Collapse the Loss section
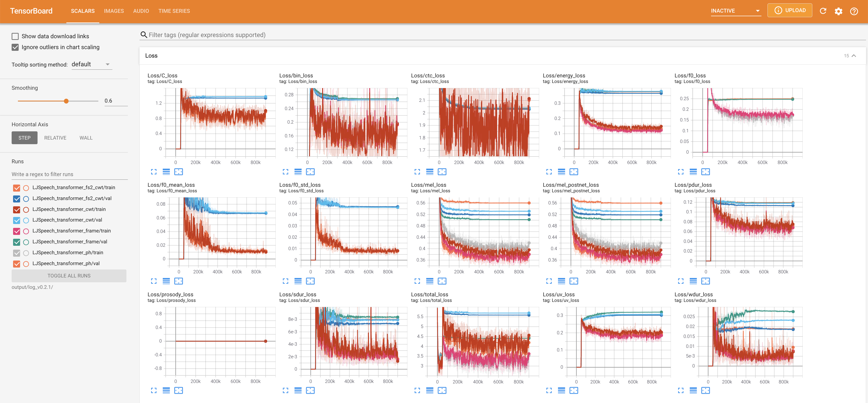The width and height of the screenshot is (868, 403). [853, 56]
